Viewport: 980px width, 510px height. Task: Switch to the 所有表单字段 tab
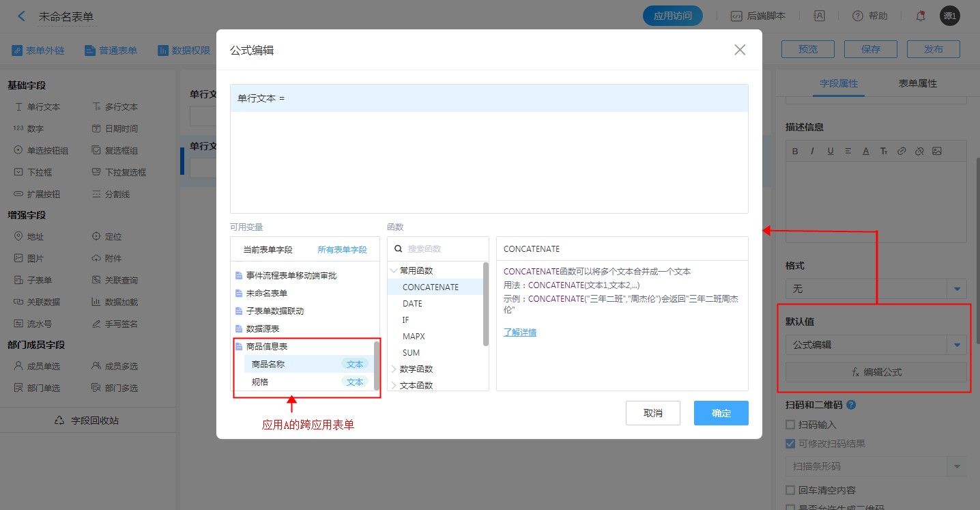coord(342,250)
